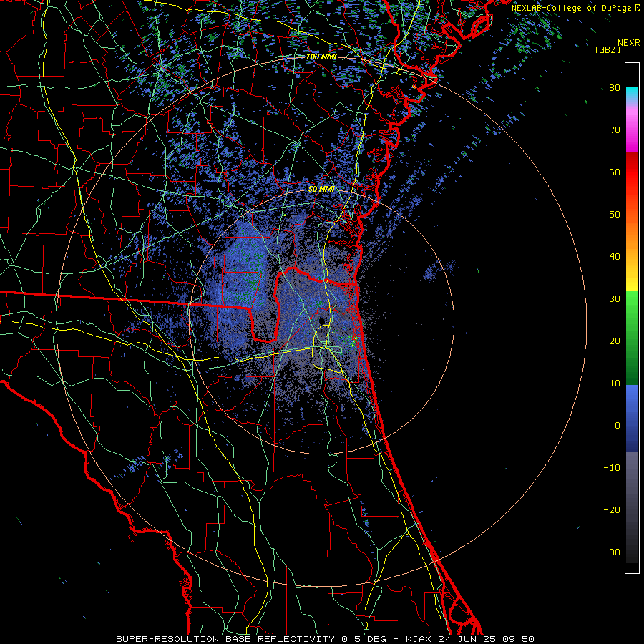
Task: Click the 20 value on the dBZ scale
Action: coord(615,341)
